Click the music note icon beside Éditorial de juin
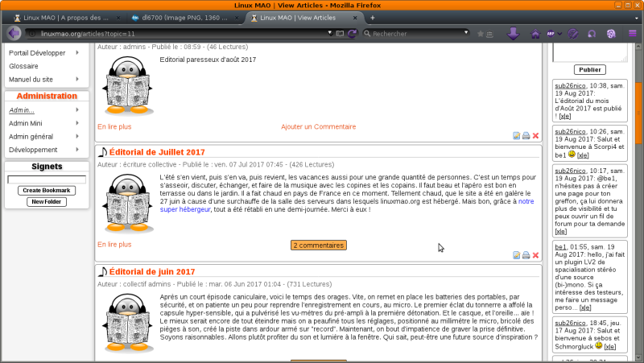 (103, 271)
